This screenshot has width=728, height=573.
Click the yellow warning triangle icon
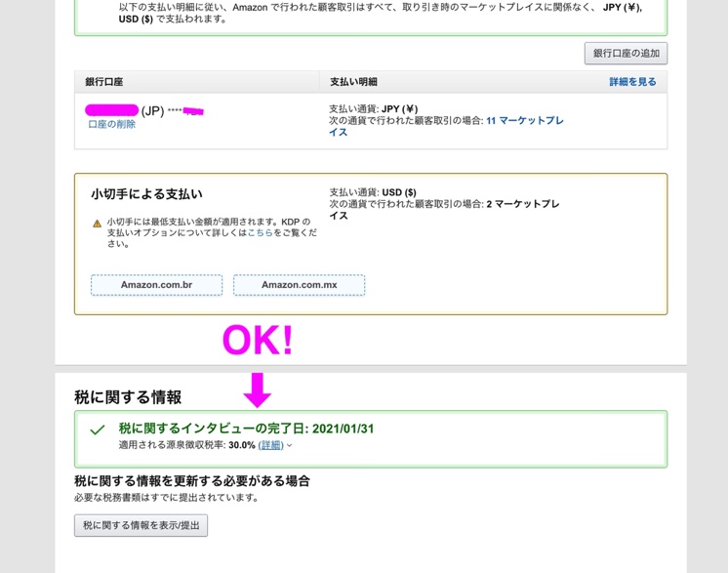pos(97,224)
